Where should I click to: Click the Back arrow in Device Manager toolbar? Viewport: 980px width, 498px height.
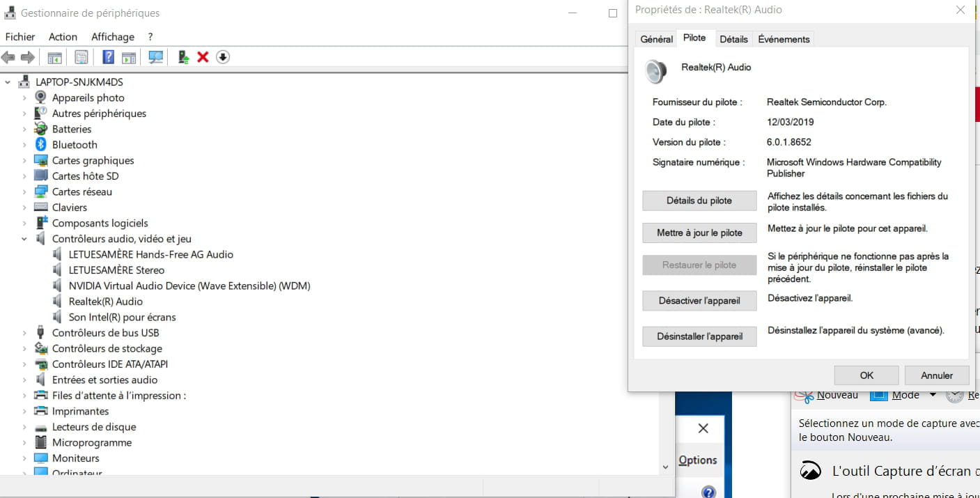[x=8, y=57]
